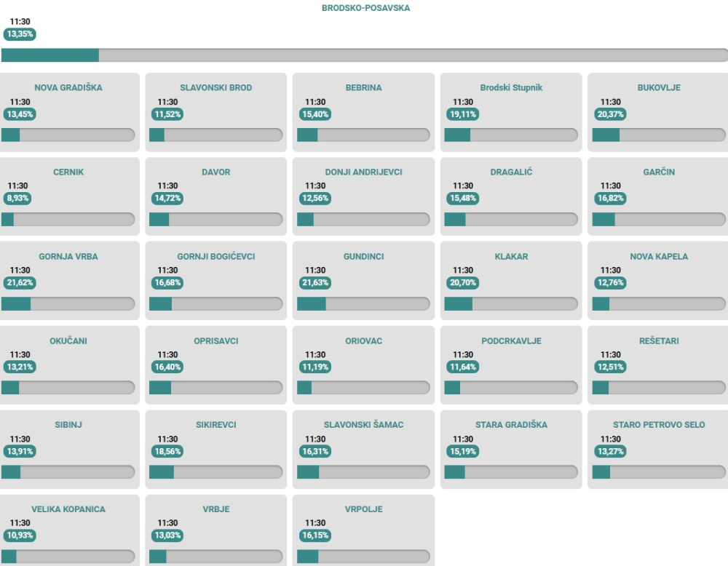Select the KLAKAR card title
Viewport: 728px width, 566px height.
pos(511,257)
